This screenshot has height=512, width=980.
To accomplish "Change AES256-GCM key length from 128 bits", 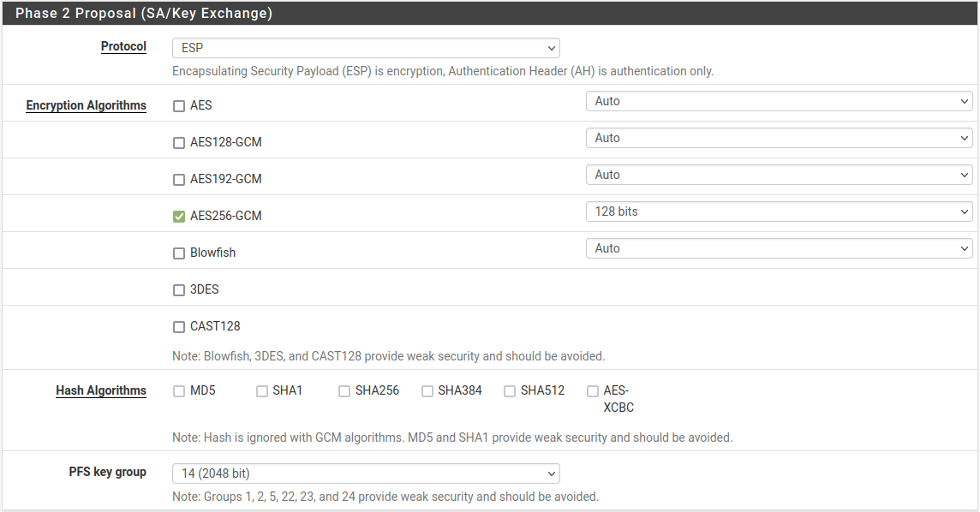I will tap(779, 211).
